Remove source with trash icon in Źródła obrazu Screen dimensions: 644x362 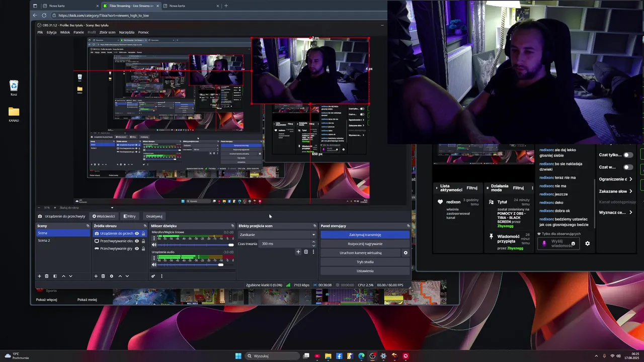pyautogui.click(x=103, y=276)
